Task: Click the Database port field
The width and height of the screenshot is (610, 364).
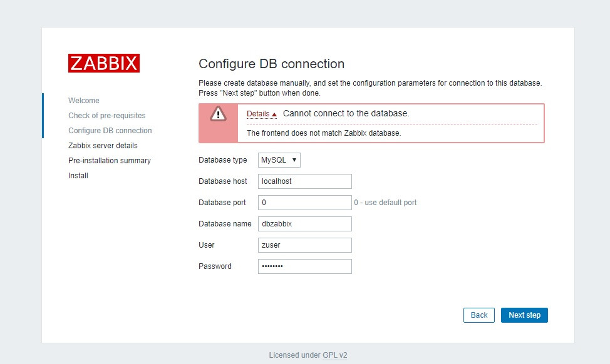Action: (304, 203)
